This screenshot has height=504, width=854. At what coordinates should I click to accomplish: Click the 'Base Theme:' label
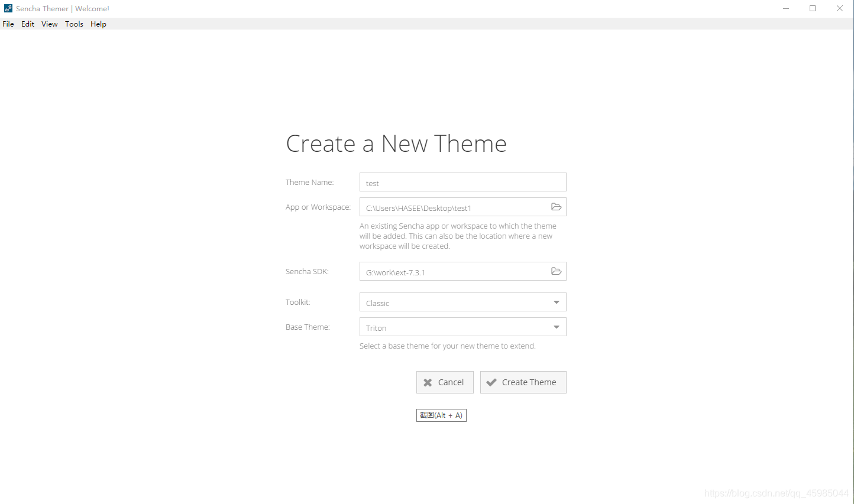tap(308, 327)
